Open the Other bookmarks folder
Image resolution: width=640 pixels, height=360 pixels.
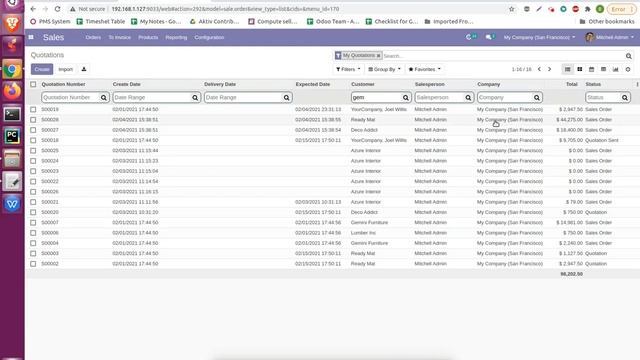pyautogui.click(x=607, y=21)
